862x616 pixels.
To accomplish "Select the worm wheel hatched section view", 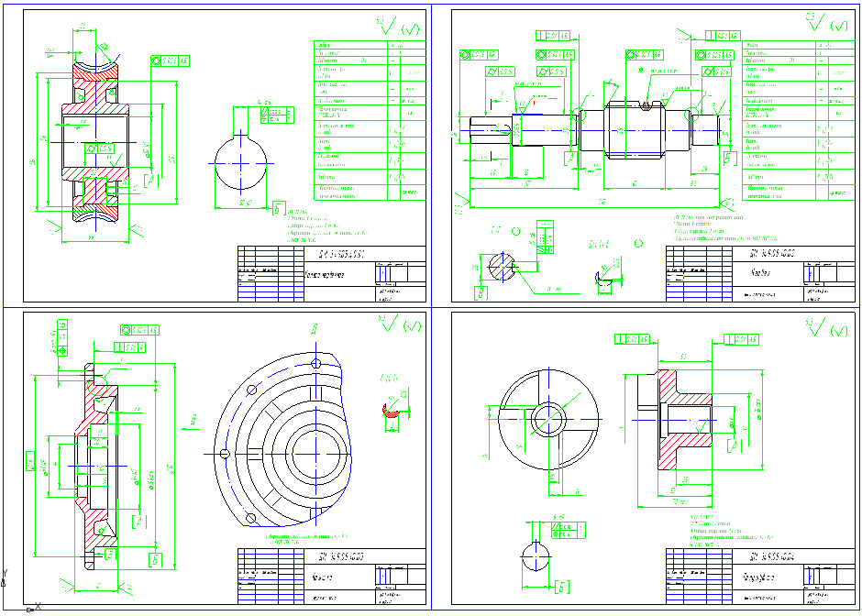I will tap(95, 143).
